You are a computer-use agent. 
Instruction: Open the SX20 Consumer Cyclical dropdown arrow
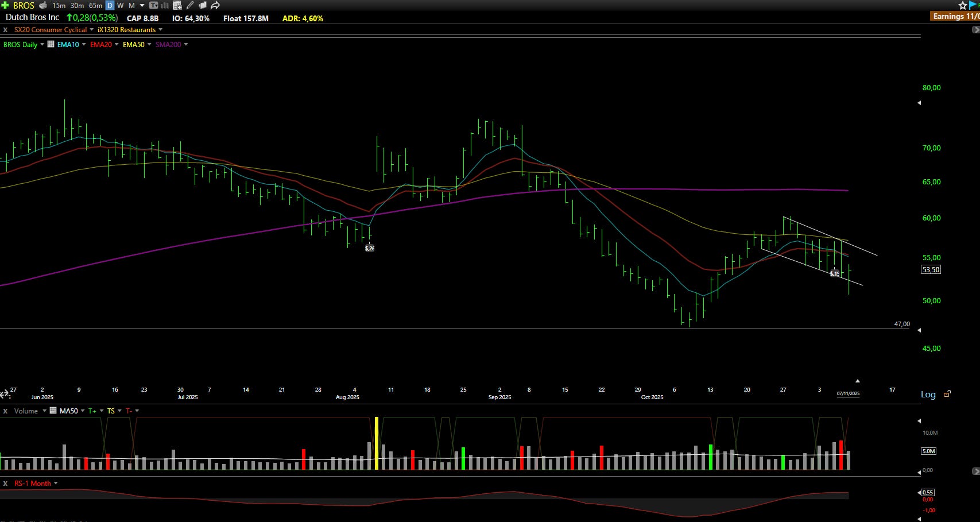(x=92, y=29)
